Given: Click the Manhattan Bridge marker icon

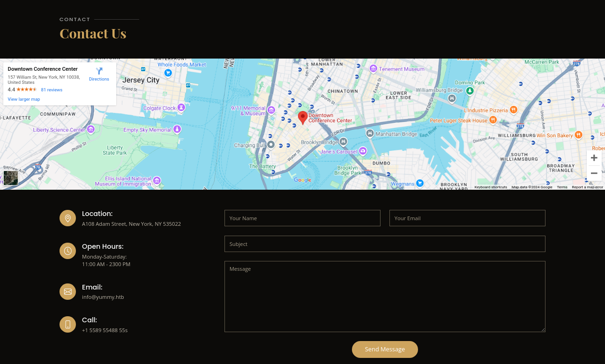Looking at the screenshot, I should (x=370, y=134).
